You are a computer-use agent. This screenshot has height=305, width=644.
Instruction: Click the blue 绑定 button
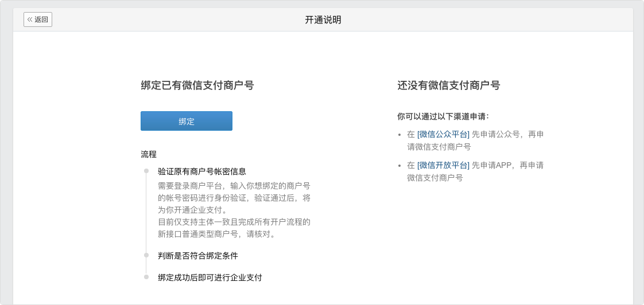187,121
